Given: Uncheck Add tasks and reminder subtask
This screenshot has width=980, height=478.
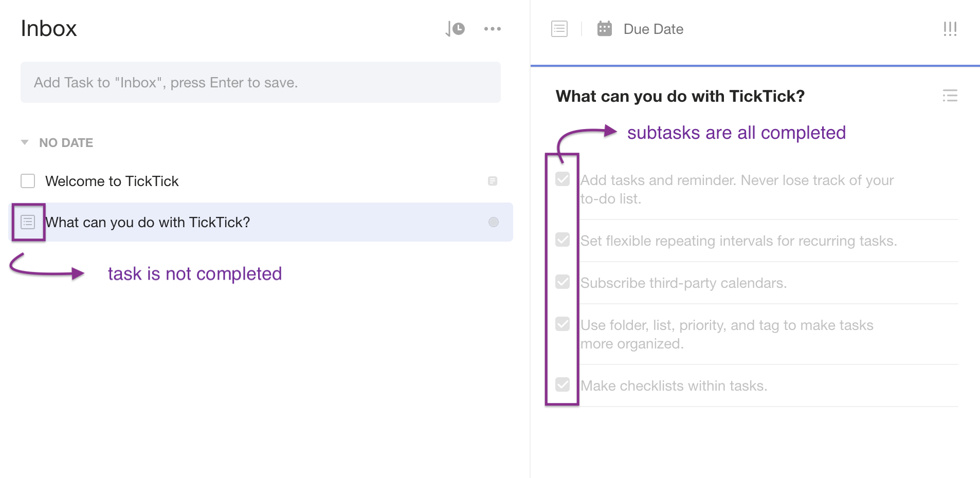Looking at the screenshot, I should (563, 179).
